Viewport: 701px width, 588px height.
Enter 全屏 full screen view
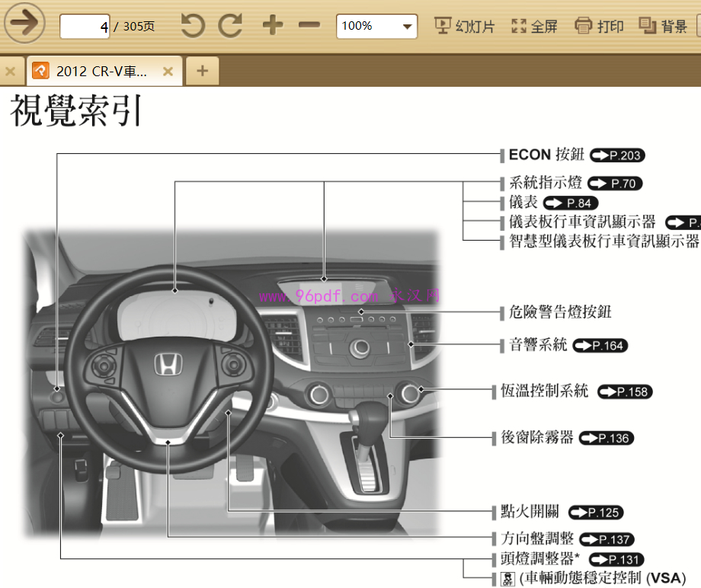534,24
